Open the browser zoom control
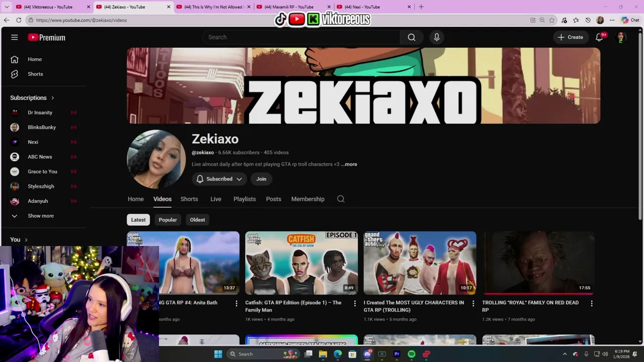 click(x=542, y=20)
